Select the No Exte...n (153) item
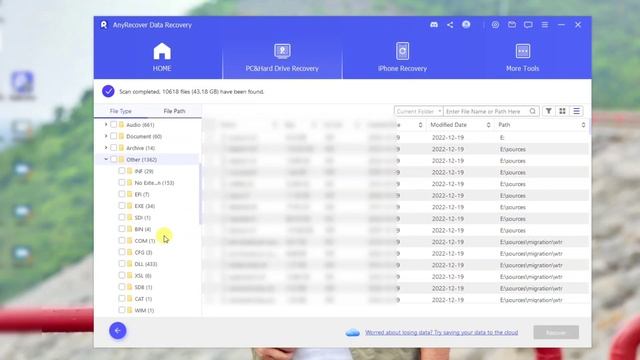This screenshot has width=640, height=360. 154,182
